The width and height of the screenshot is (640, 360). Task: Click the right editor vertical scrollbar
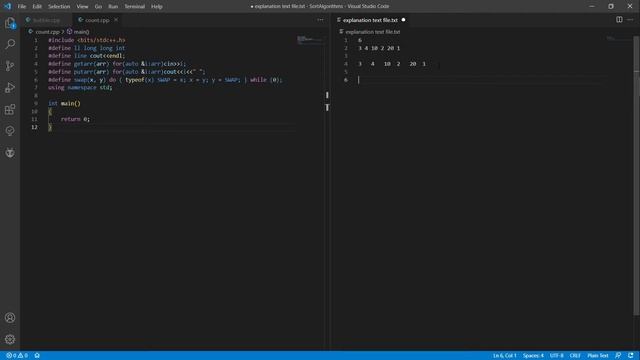point(637,176)
